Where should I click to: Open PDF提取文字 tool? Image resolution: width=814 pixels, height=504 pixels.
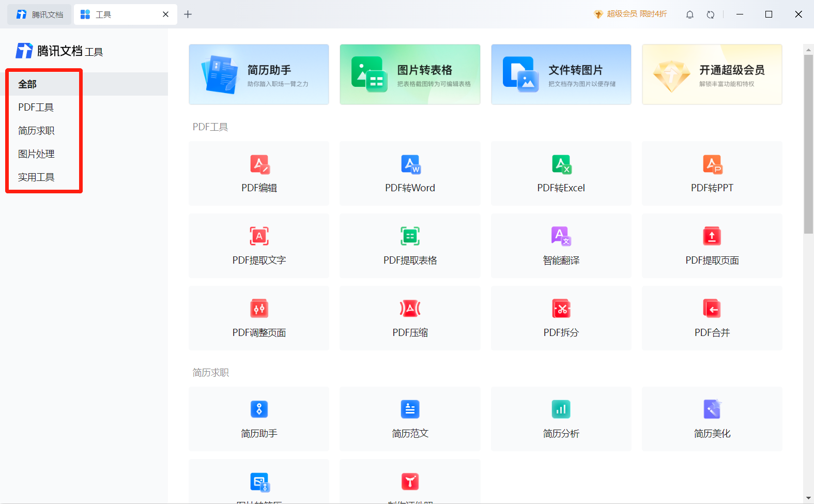[259, 246]
